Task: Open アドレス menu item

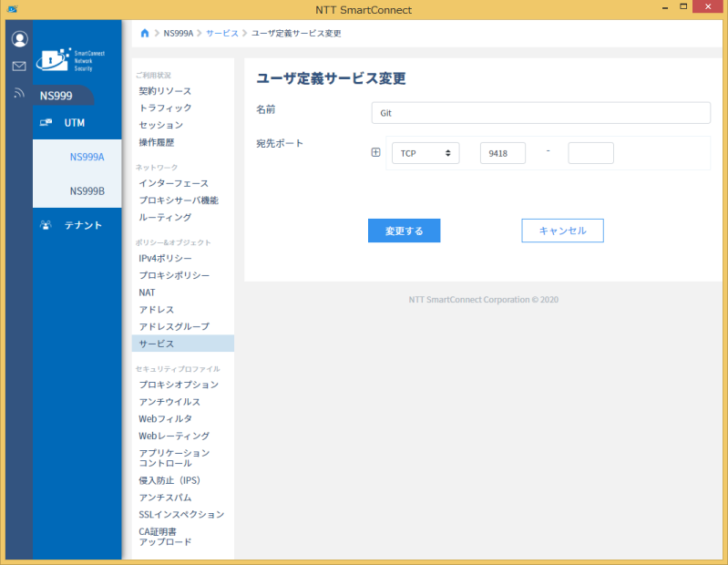Action: [x=157, y=310]
